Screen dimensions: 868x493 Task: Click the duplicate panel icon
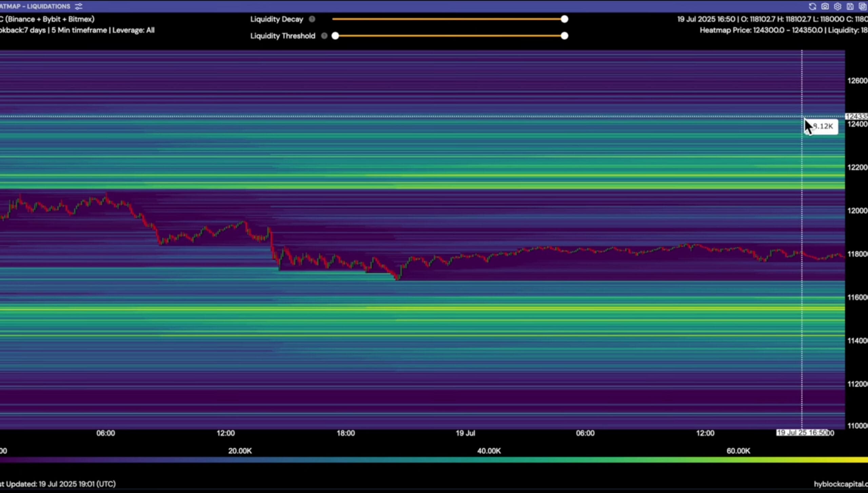(863, 6)
